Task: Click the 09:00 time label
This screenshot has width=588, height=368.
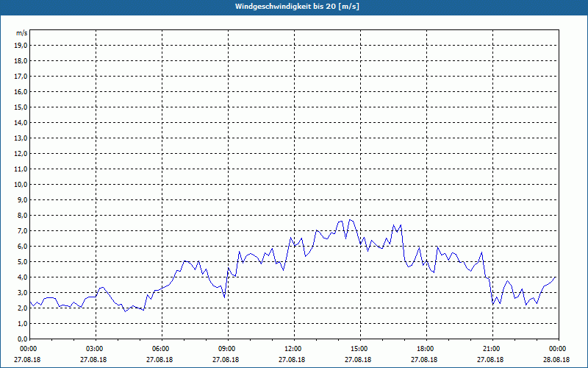Action: pos(228,349)
